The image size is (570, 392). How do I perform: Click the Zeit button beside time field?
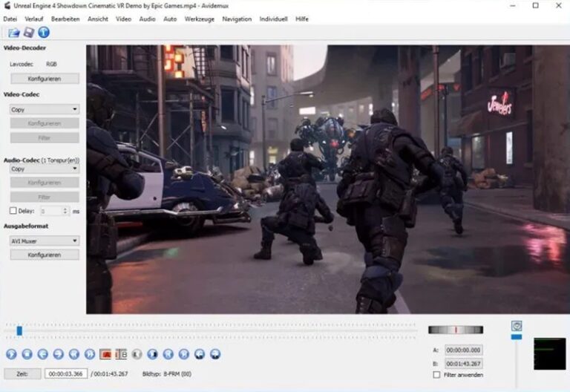pos(22,373)
